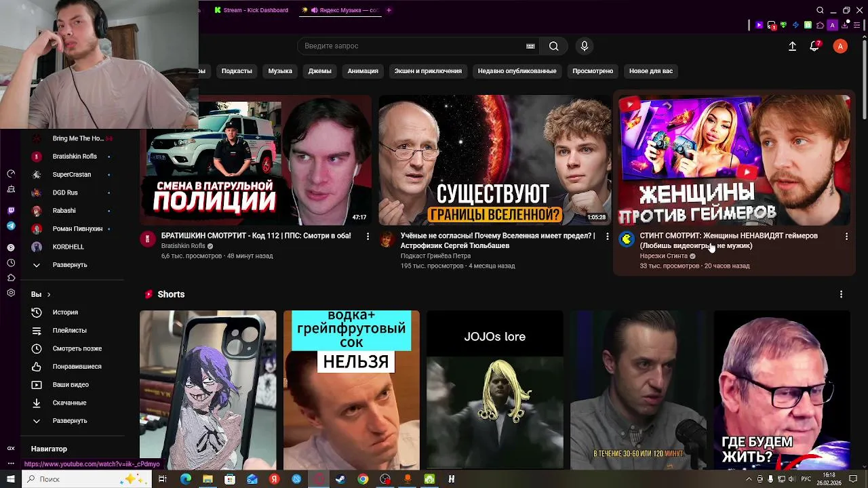This screenshot has height=488, width=868.
Task: Open the Shorts shelf three-dot menu
Action: 841,295
